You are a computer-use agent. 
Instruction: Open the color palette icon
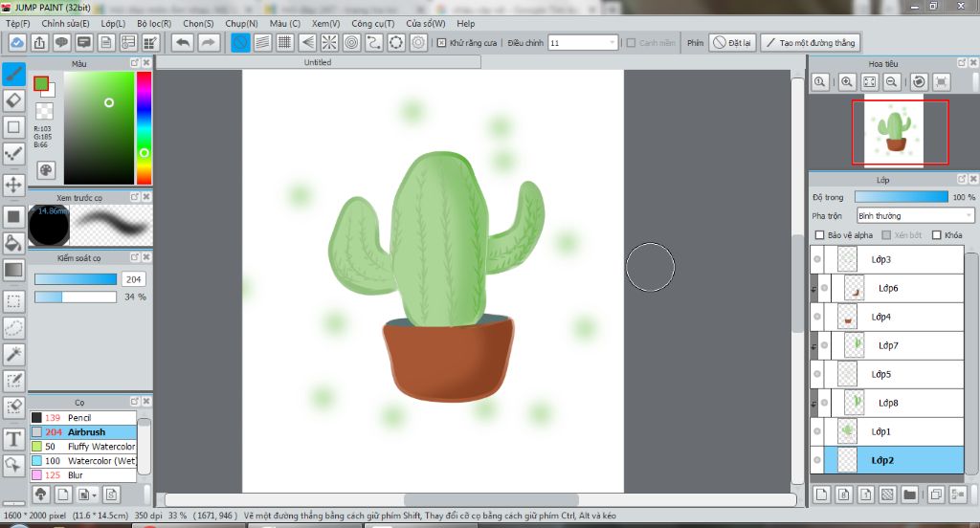point(46,170)
